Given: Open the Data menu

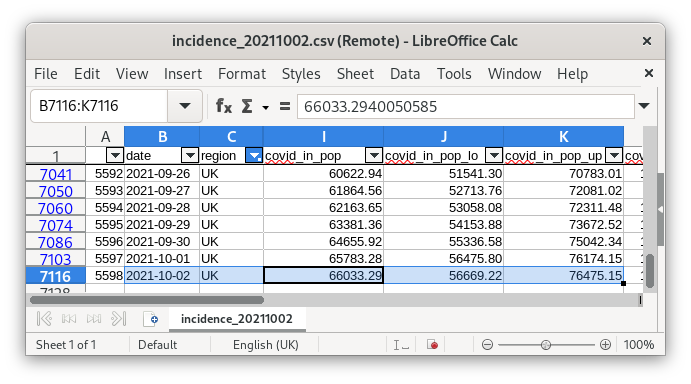Looking at the screenshot, I should click(x=405, y=74).
